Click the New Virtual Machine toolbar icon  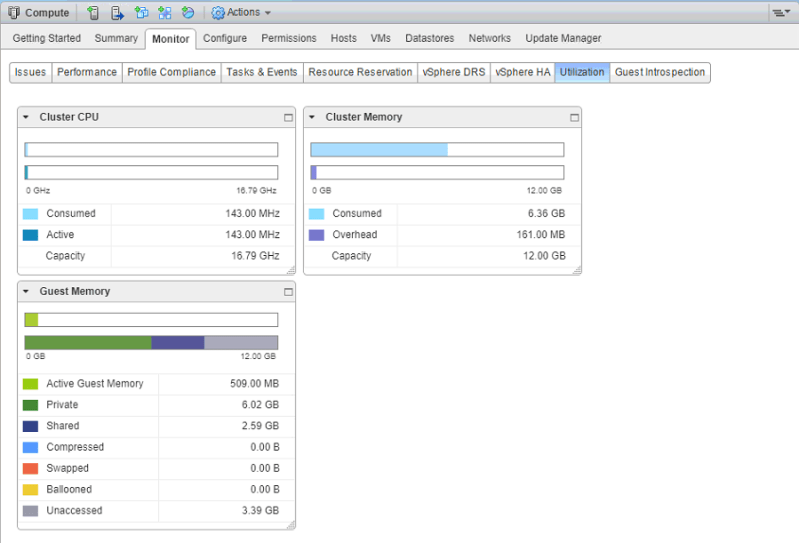[x=141, y=13]
